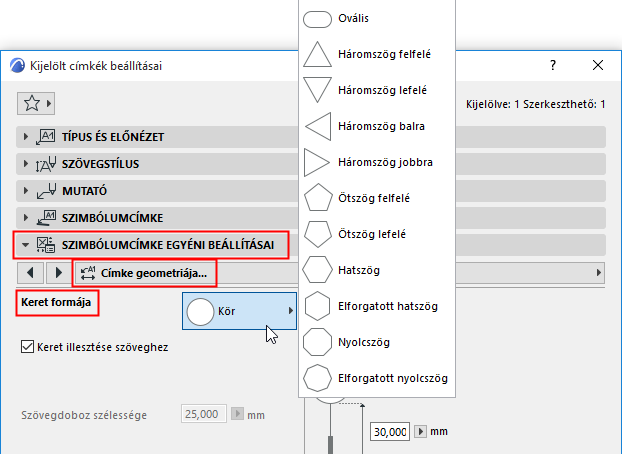Pick the left-pointing triangle icon

tap(317, 126)
